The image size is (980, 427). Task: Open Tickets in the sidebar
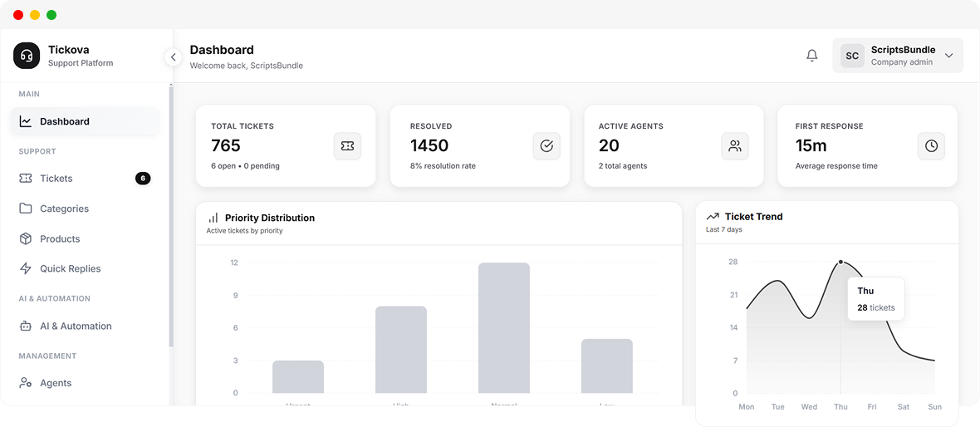tap(56, 179)
